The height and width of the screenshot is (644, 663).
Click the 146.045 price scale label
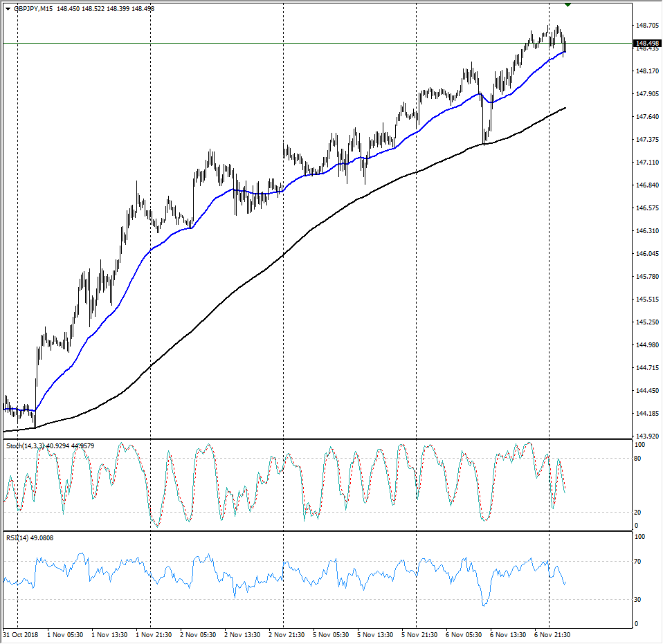pyautogui.click(x=646, y=254)
